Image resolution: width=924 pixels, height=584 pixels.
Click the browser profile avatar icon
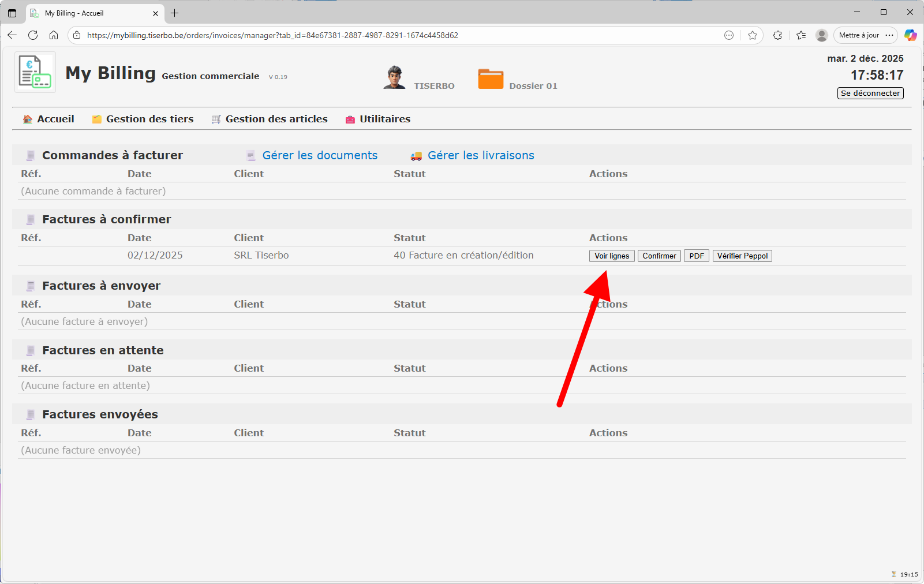click(821, 35)
